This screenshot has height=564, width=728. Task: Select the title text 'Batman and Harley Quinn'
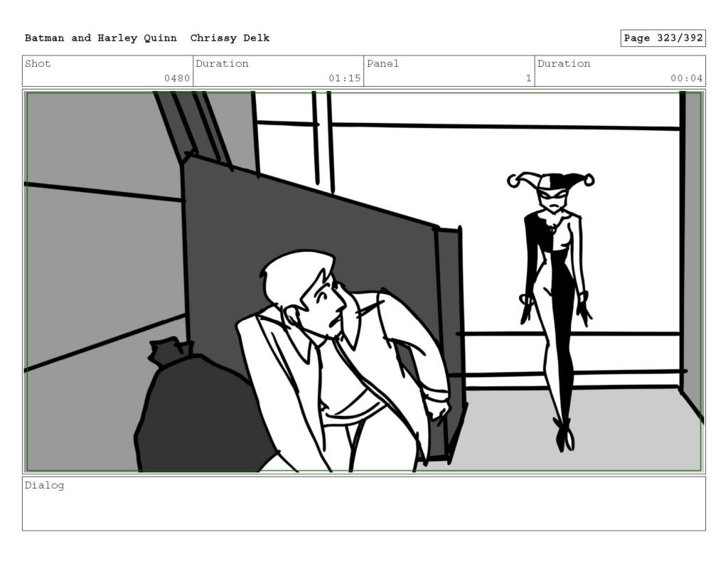[x=100, y=38]
